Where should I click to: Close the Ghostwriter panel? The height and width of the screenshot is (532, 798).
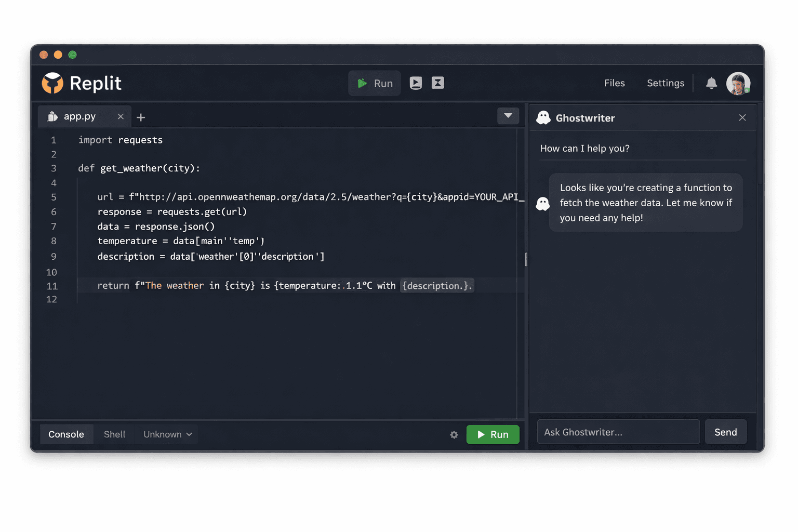[742, 117]
